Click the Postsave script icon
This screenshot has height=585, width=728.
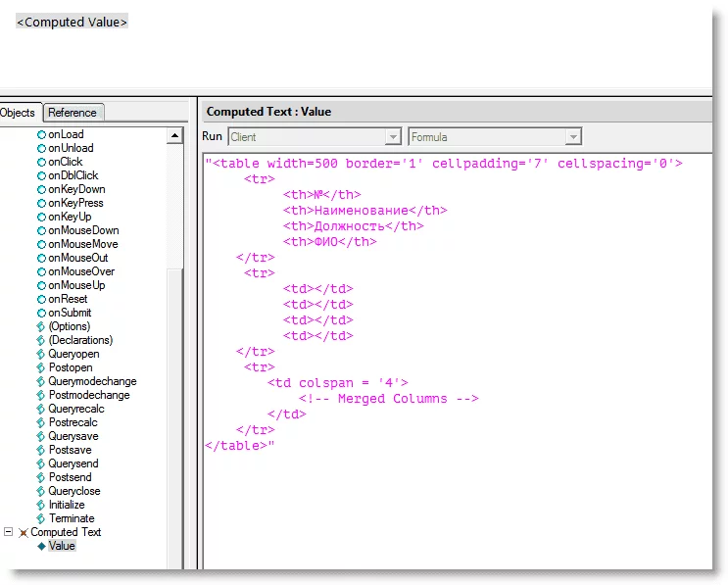point(41,450)
